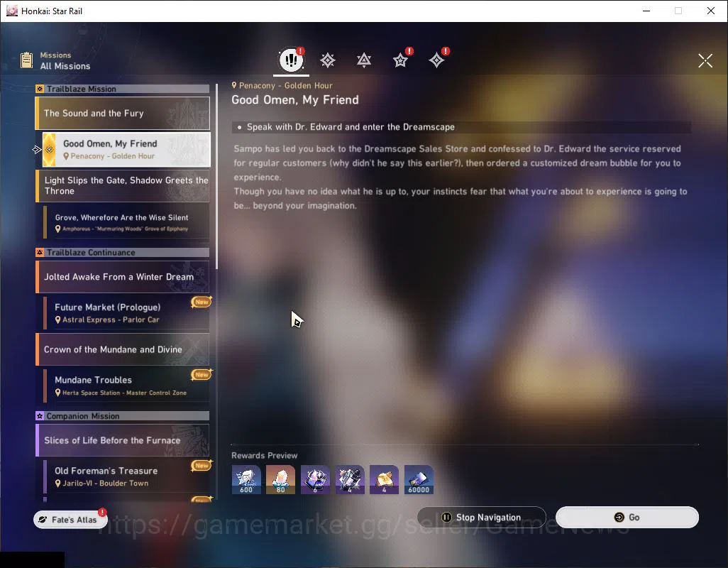Close the Missions panel with the X
This screenshot has width=728, height=568.
pyautogui.click(x=705, y=60)
